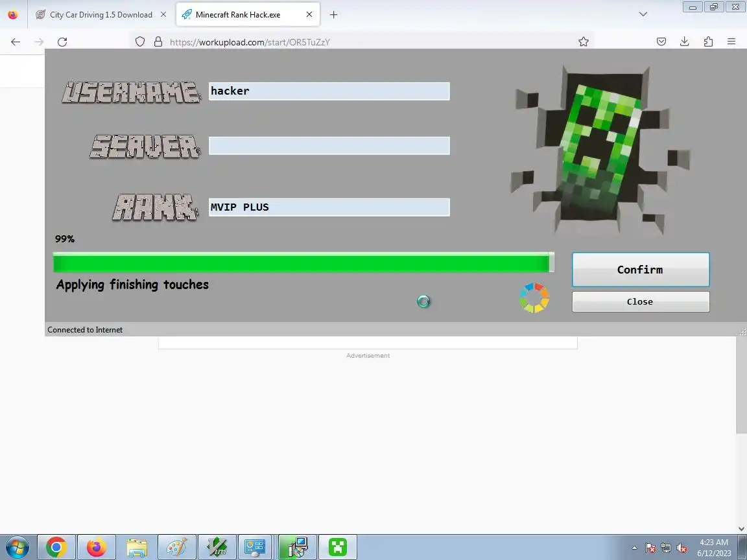Click the Show desktop strip on taskbar

point(742,547)
